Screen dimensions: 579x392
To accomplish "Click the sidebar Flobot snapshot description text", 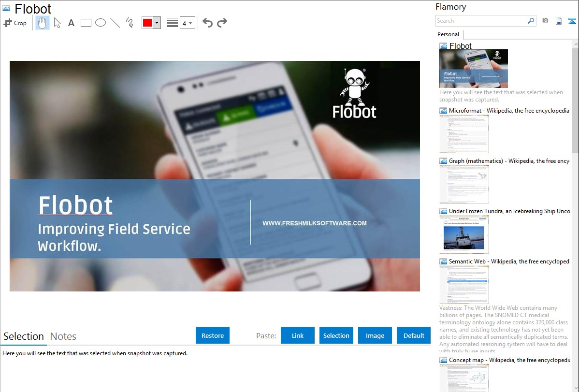I will (x=501, y=96).
